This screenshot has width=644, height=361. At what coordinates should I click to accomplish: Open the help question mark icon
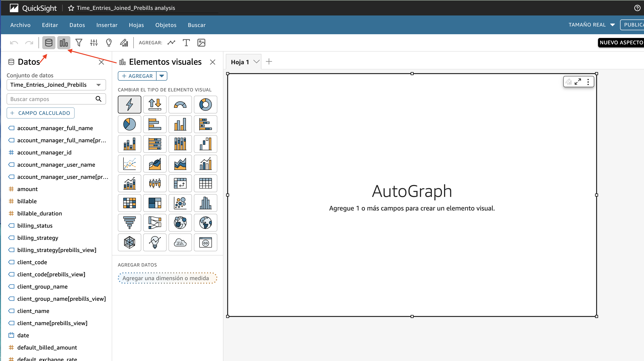(637, 8)
